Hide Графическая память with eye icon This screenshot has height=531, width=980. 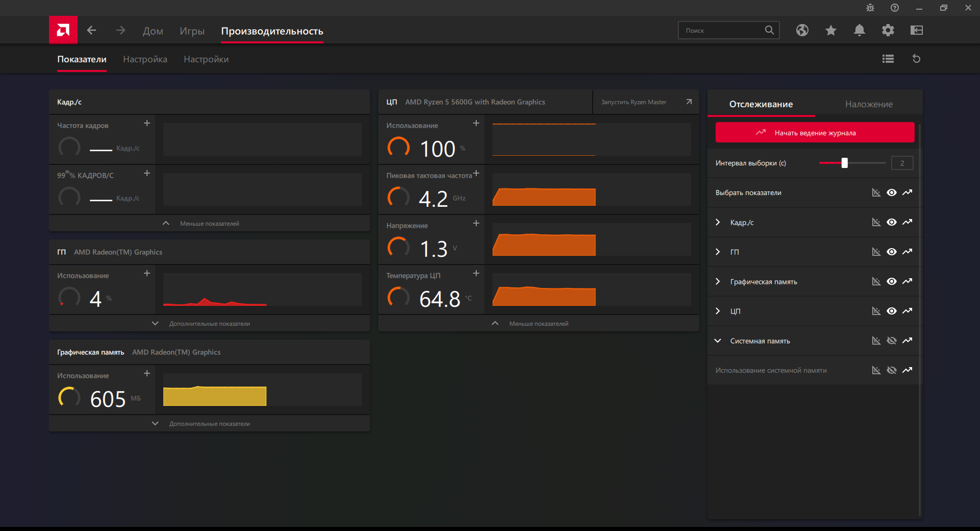tap(892, 281)
